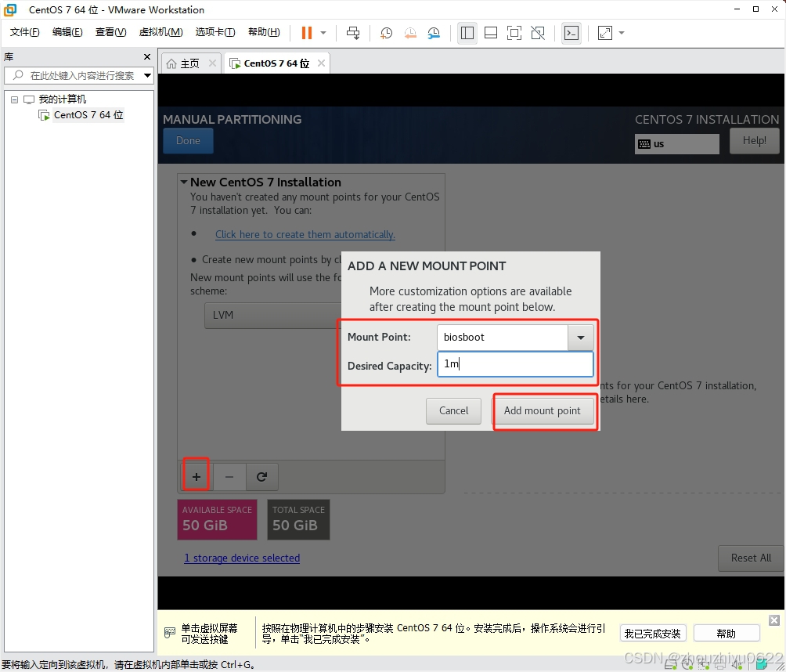Click the reload storage configuration icon

pyautogui.click(x=261, y=476)
